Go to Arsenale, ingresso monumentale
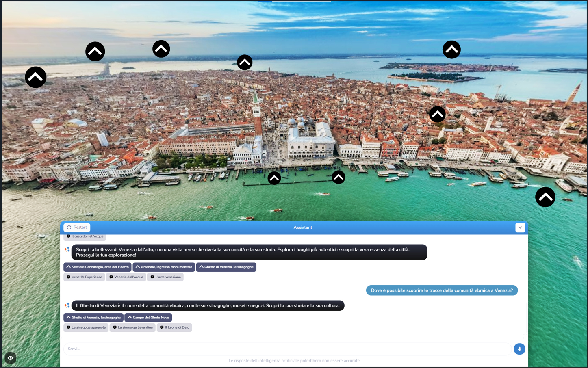 [x=164, y=267]
